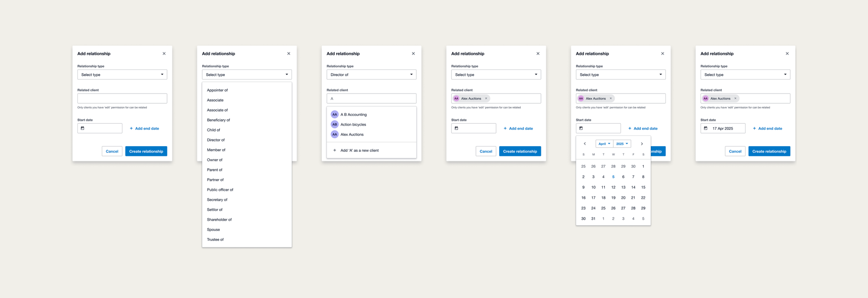
Task: Select day 17 in the April calendar
Action: point(593,198)
